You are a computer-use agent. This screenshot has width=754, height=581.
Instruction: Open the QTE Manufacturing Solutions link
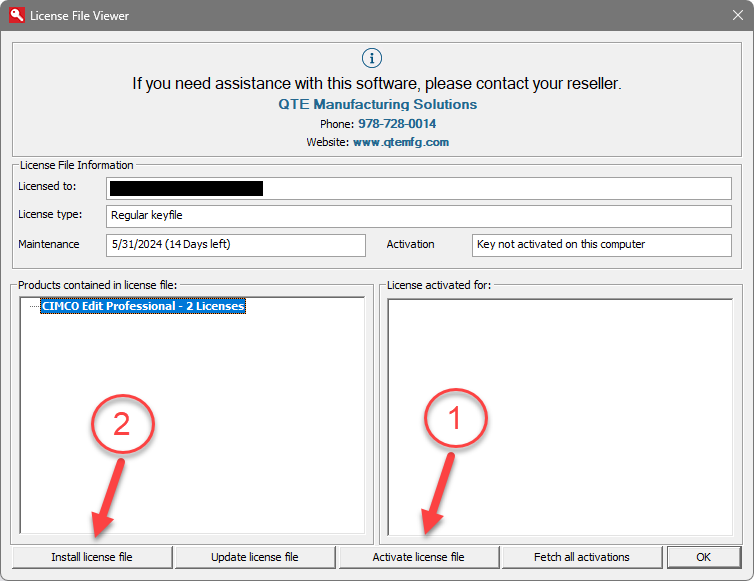click(377, 104)
